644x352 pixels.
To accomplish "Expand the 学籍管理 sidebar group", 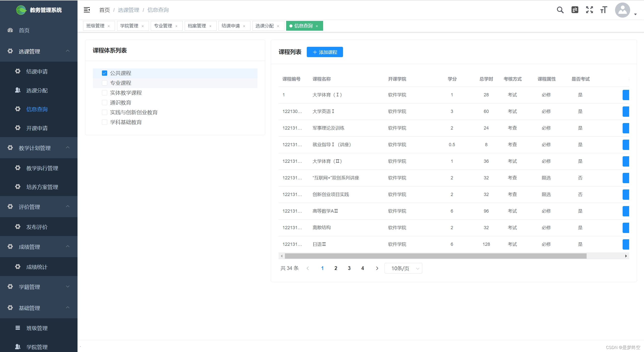I will [x=39, y=287].
